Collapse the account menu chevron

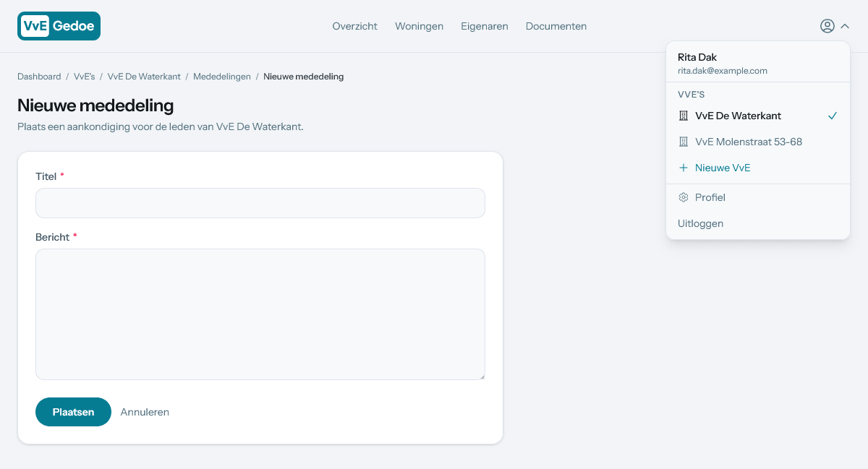point(845,26)
